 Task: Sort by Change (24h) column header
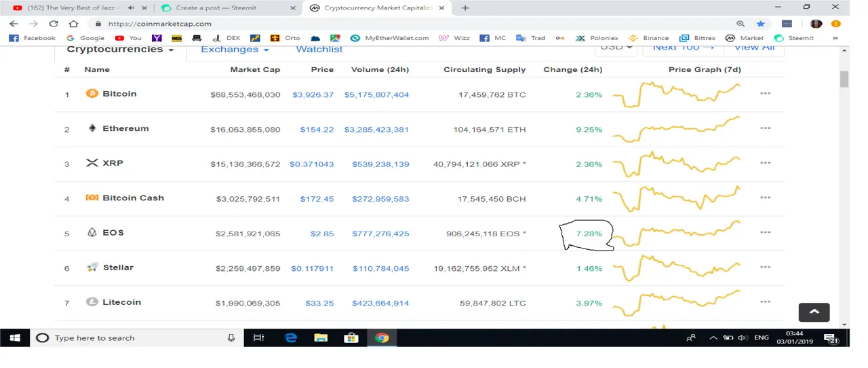tap(573, 70)
